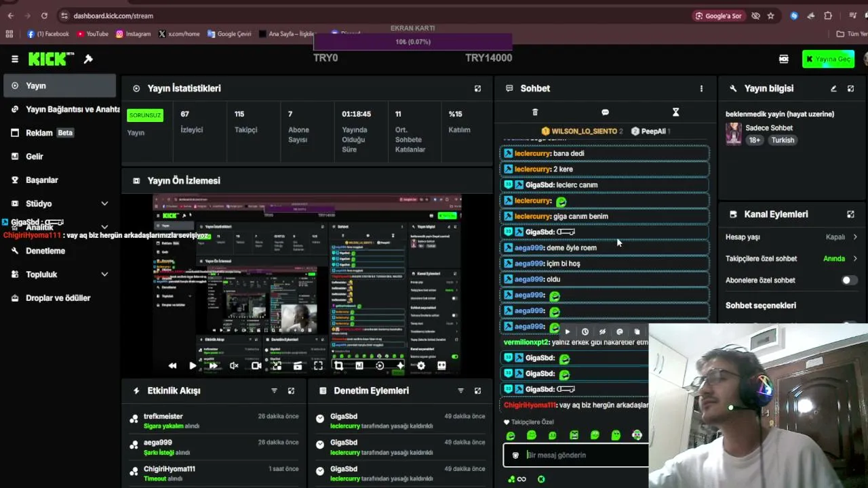
Task: Expand the Denetim Eylemleri panel
Action: click(x=477, y=391)
